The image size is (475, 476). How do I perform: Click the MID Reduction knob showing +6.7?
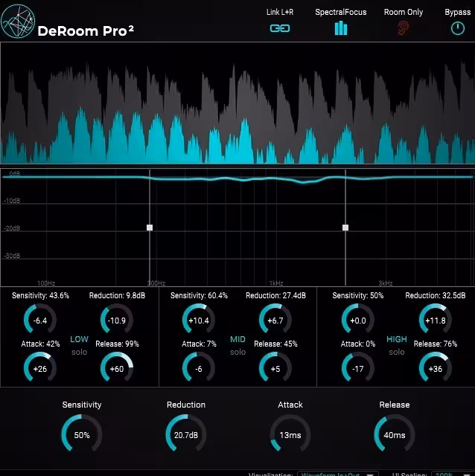coord(275,320)
